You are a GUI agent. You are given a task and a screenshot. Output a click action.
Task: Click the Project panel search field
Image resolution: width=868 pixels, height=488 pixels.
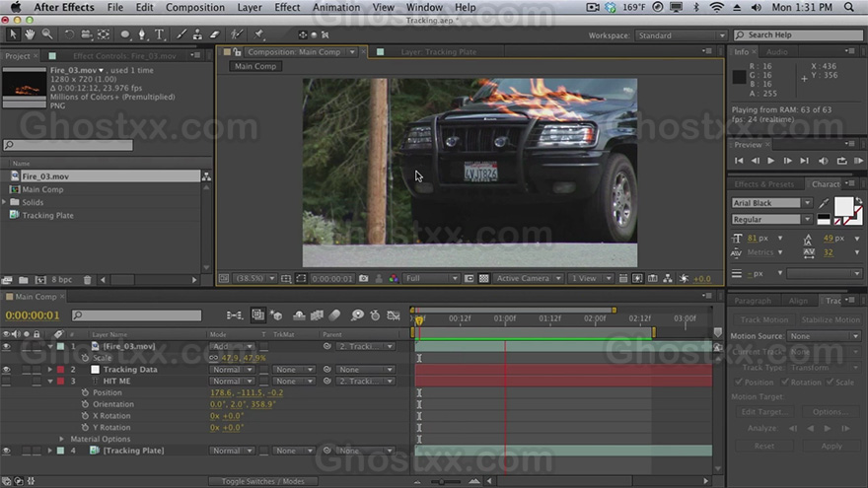pos(68,145)
